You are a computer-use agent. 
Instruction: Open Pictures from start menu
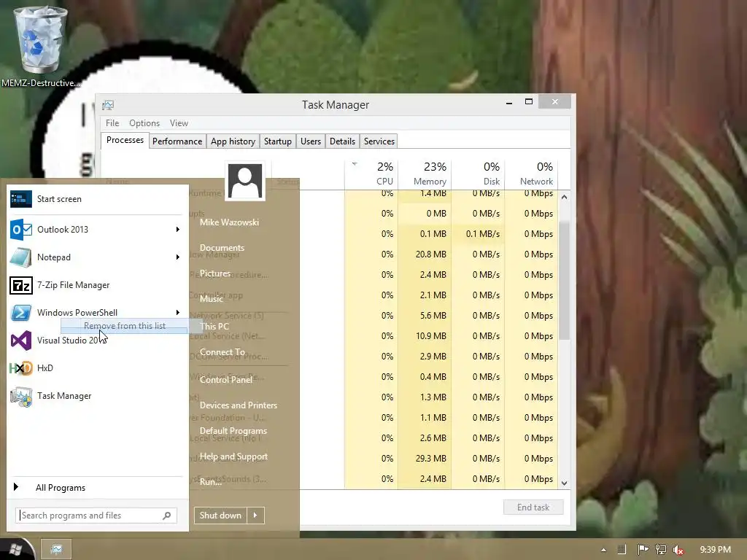[x=215, y=273]
